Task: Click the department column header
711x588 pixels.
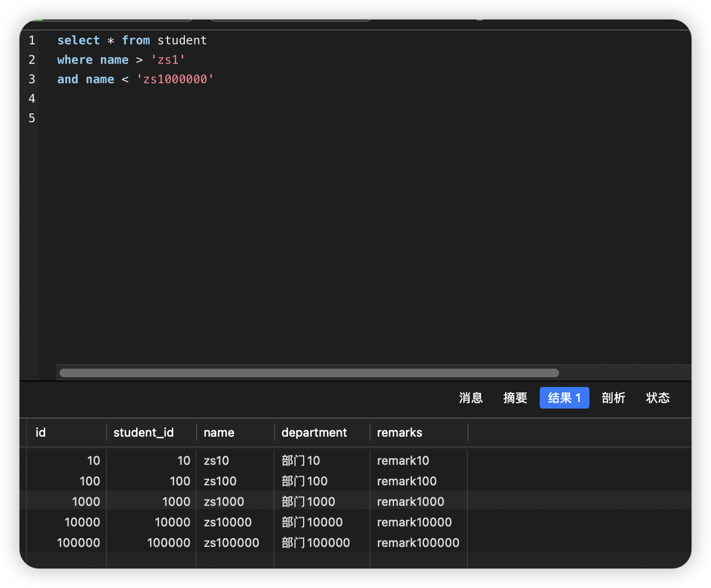Action: tap(314, 432)
